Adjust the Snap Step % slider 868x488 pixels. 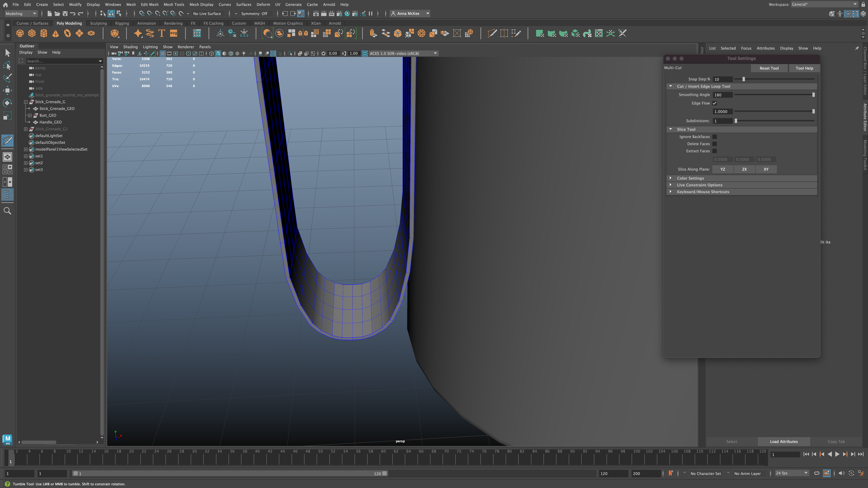point(743,79)
